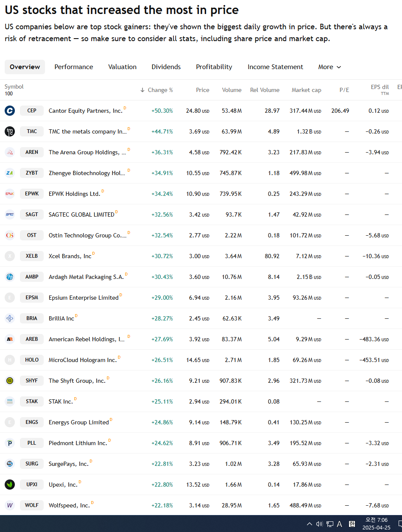Sort by EPS dil TTM column header
402x532 pixels.
pyautogui.click(x=380, y=89)
